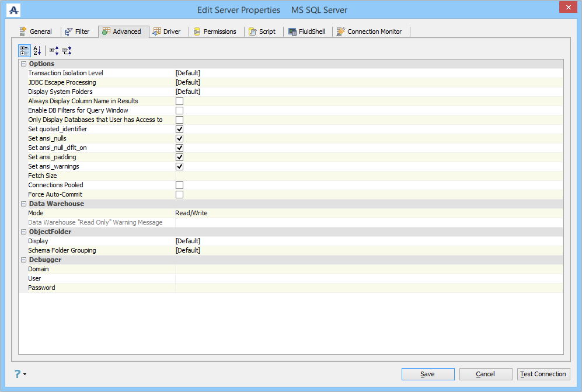Collapse the Options section

point(24,64)
